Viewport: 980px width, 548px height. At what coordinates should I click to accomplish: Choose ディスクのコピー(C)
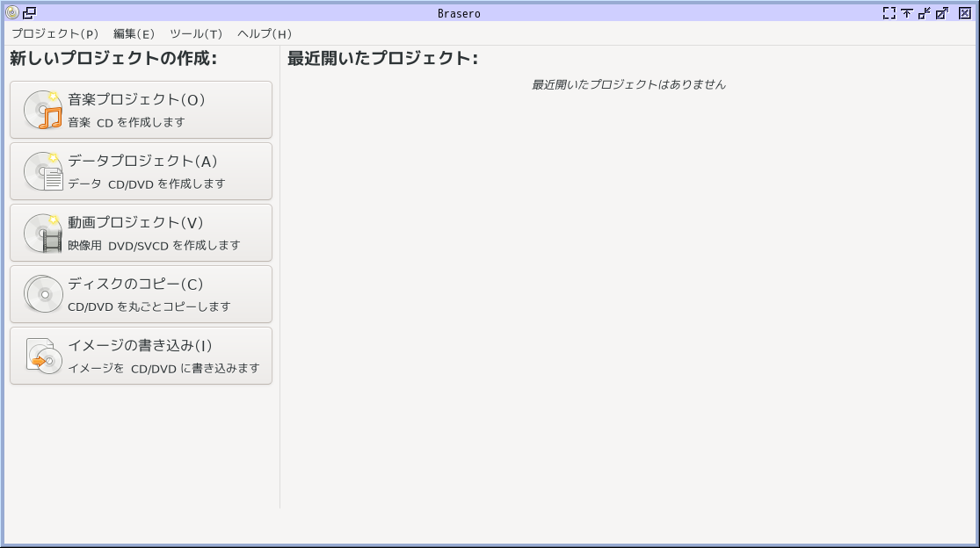coord(142,294)
